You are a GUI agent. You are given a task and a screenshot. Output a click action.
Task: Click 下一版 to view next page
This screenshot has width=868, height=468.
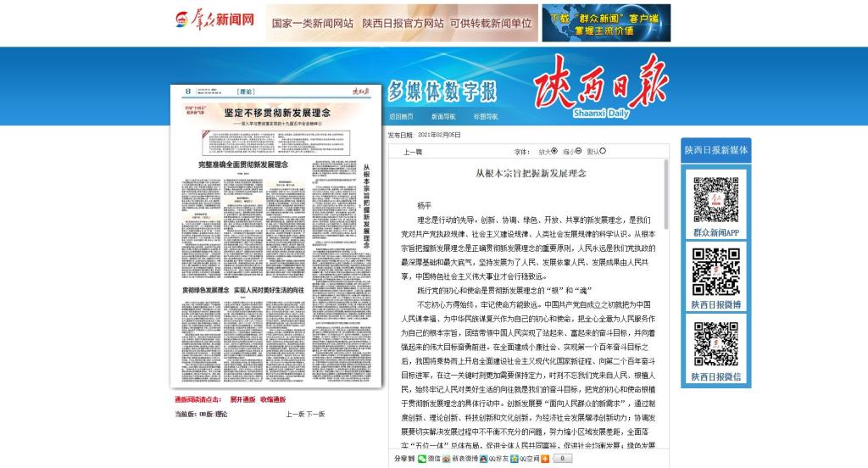click(315, 414)
